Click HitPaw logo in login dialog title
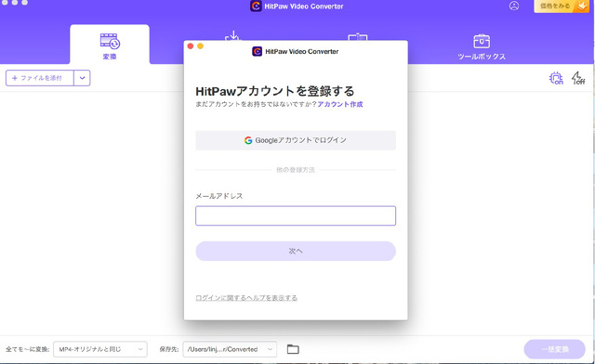 pos(257,51)
